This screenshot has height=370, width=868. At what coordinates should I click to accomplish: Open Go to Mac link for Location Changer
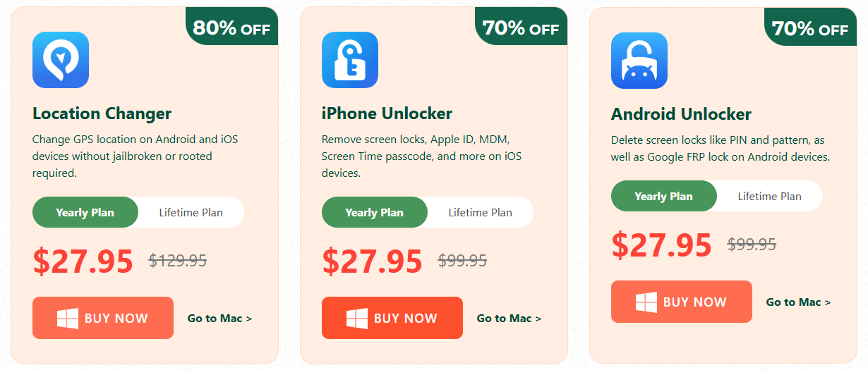click(219, 319)
